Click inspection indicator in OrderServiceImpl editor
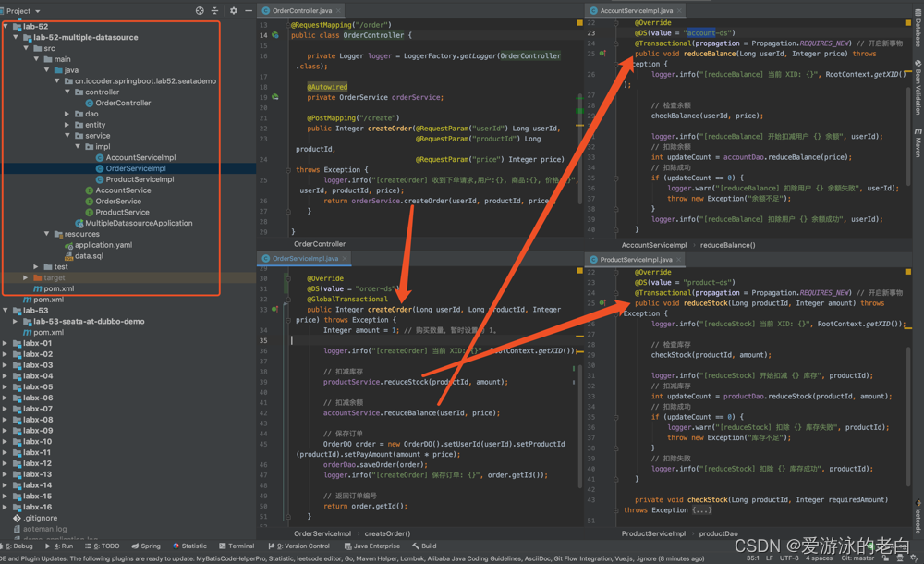The width and height of the screenshot is (924, 564). tap(580, 271)
